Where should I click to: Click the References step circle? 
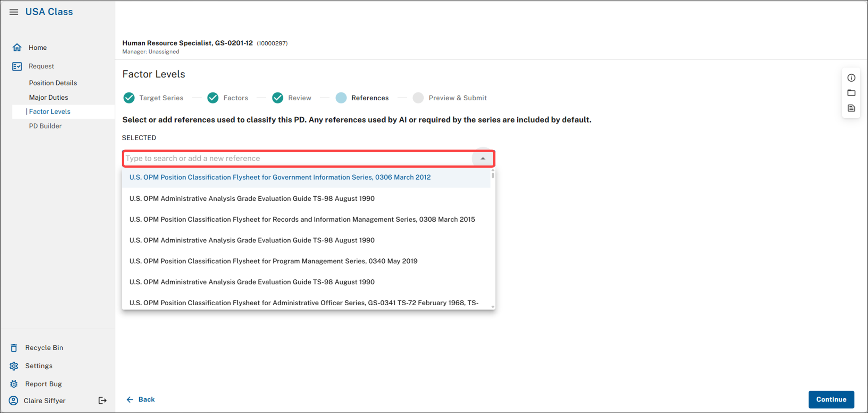coord(341,98)
